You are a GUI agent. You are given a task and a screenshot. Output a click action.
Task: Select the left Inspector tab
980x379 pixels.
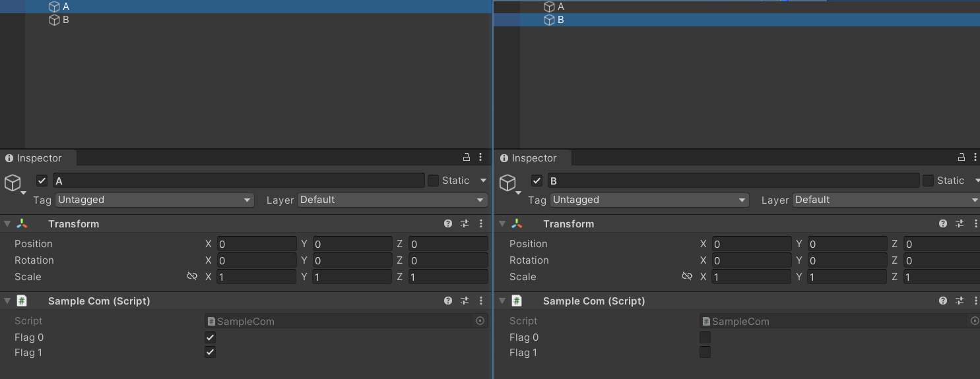pyautogui.click(x=38, y=158)
